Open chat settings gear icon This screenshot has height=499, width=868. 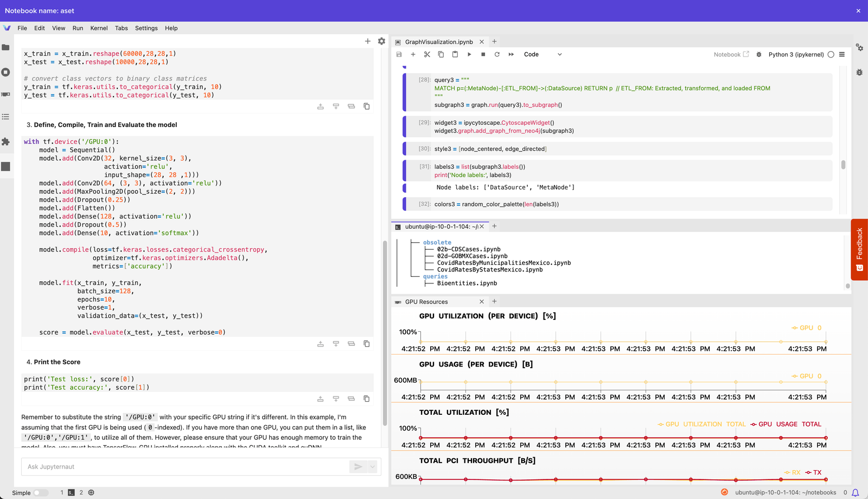[381, 41]
